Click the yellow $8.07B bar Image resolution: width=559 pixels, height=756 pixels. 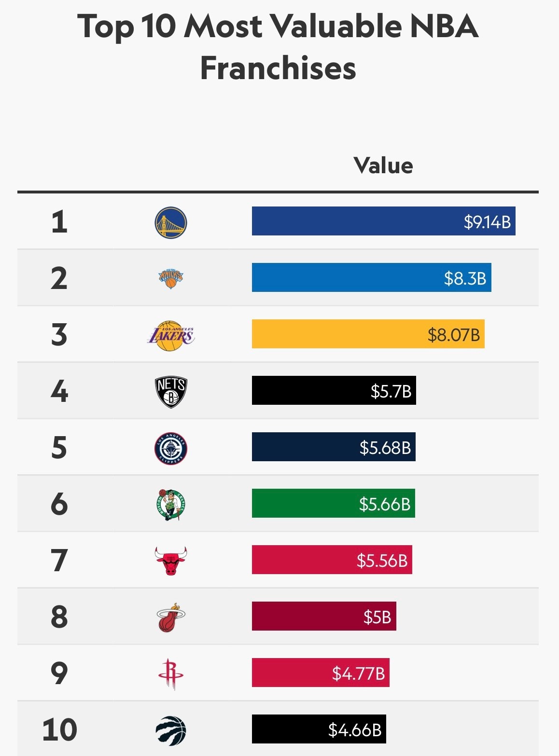pos(368,334)
